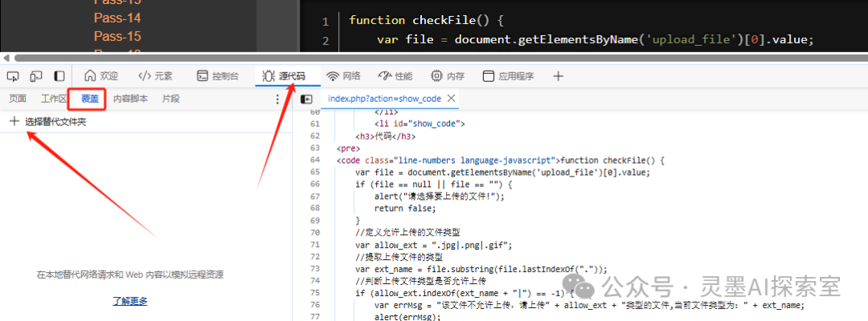
Task: Click line number 64 in the gutter
Action: (315, 160)
